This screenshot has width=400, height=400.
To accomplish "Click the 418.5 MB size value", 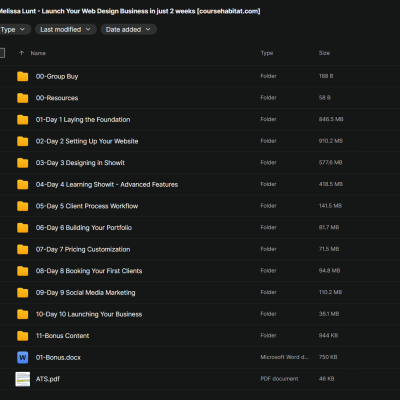I will pyautogui.click(x=331, y=184).
